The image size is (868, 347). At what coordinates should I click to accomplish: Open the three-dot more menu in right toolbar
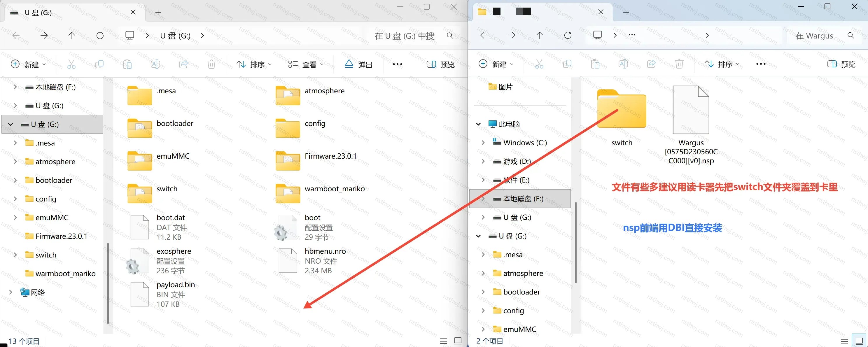pyautogui.click(x=760, y=64)
